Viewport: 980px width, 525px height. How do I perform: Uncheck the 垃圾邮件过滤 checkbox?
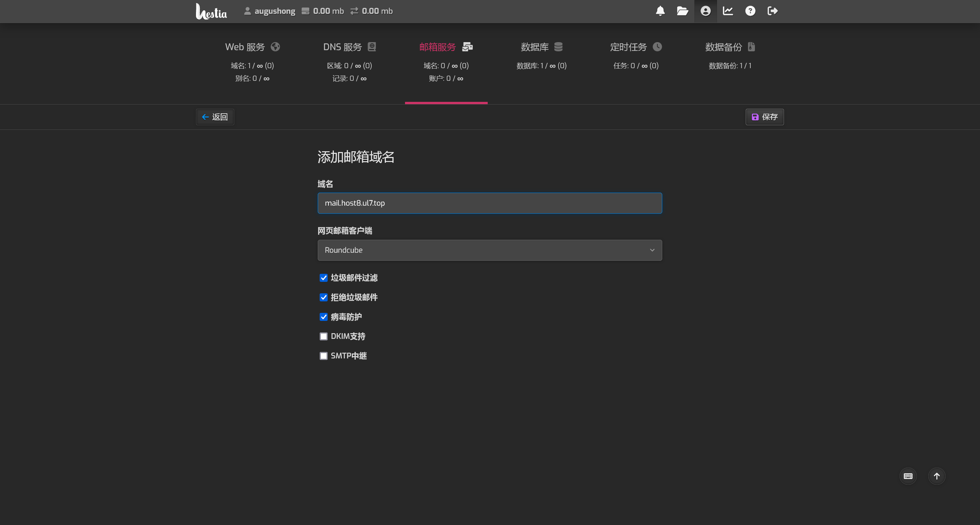(323, 278)
